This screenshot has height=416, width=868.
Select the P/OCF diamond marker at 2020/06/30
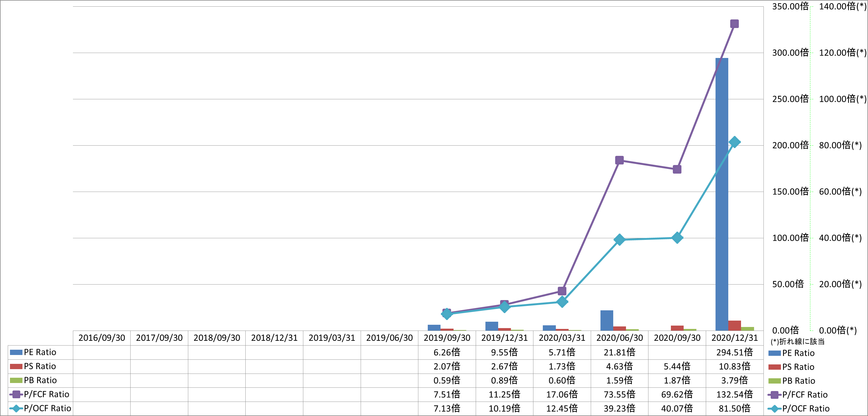(x=619, y=240)
